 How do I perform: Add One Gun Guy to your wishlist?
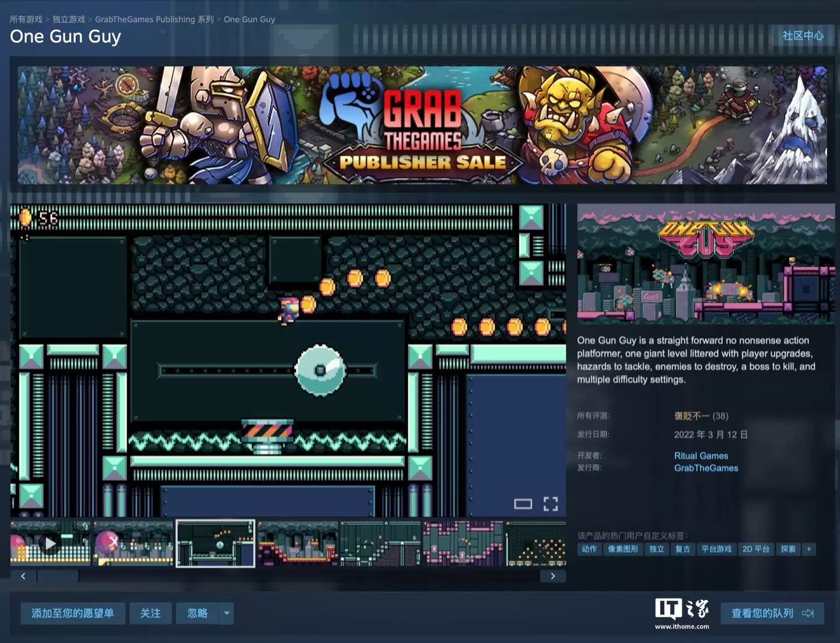point(72,613)
